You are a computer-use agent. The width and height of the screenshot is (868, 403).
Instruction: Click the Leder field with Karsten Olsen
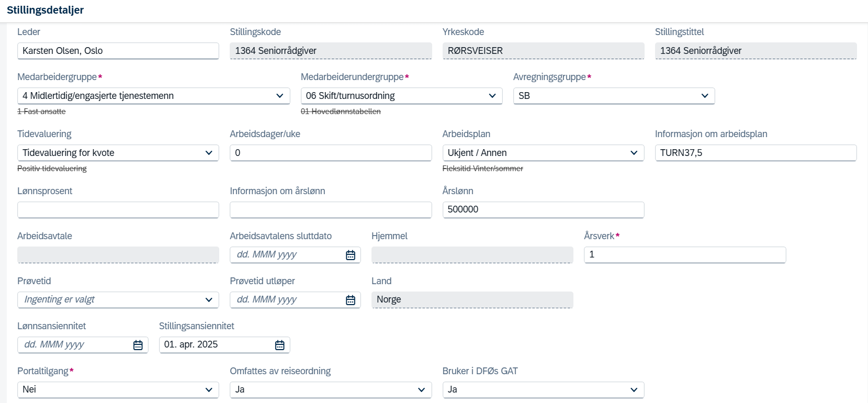(x=118, y=51)
